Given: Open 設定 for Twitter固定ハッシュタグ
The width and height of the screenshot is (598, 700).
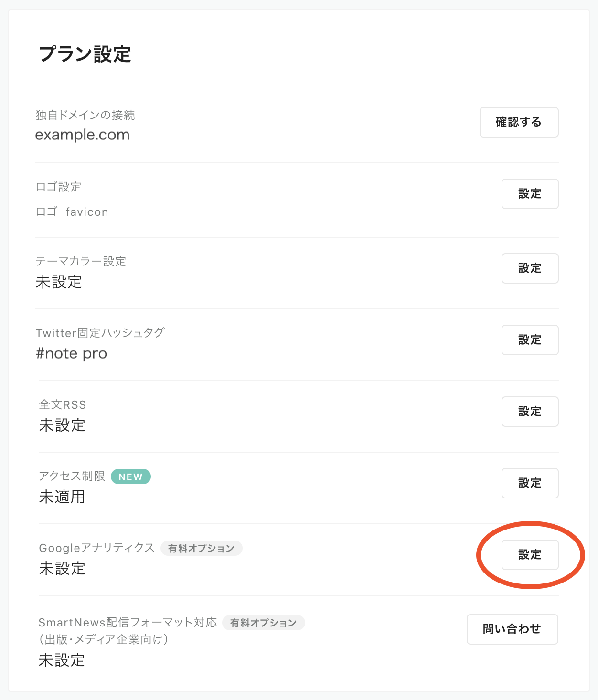Looking at the screenshot, I should point(530,340).
